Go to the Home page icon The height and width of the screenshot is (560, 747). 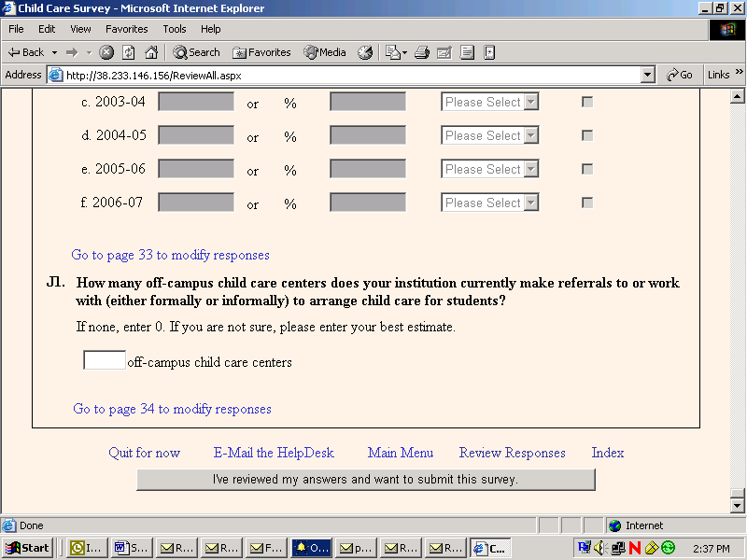click(x=151, y=52)
